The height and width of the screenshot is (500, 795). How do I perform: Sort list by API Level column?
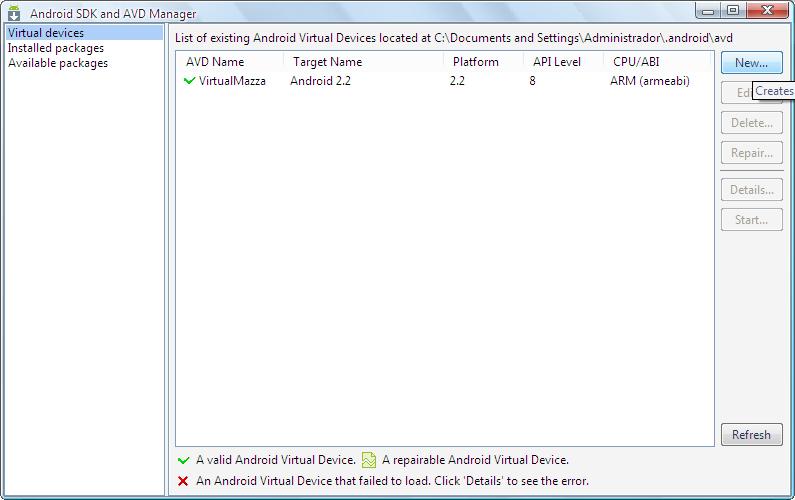click(x=556, y=62)
